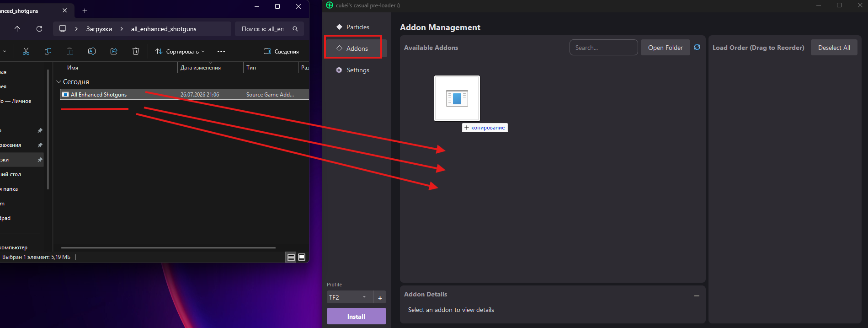The image size is (868, 328).
Task: Maximize the Explorer window
Action: (x=277, y=6)
